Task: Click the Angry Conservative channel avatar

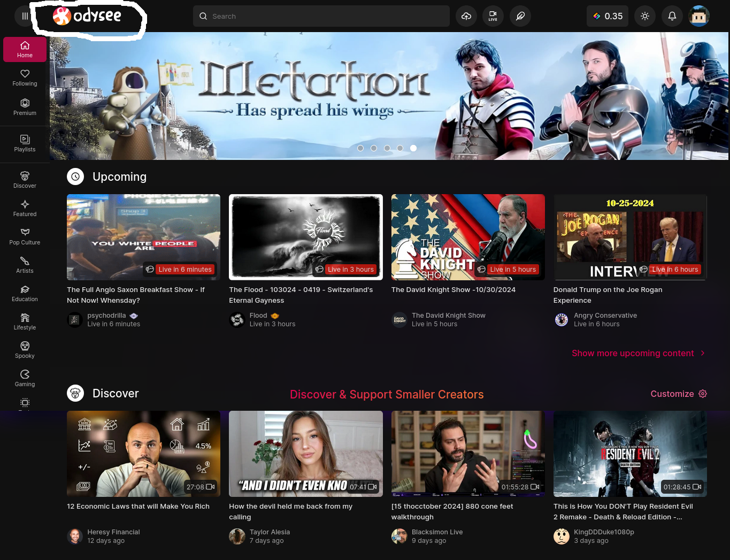Action: (562, 320)
